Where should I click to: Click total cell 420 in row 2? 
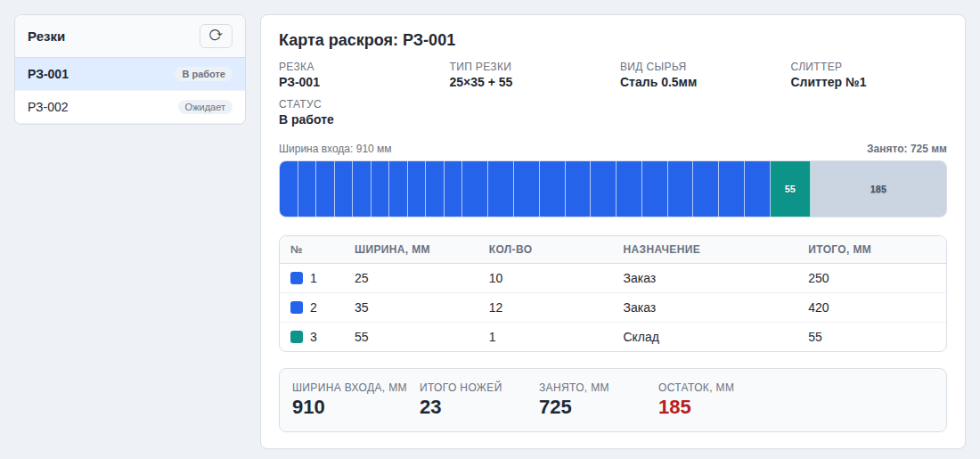[x=819, y=307]
